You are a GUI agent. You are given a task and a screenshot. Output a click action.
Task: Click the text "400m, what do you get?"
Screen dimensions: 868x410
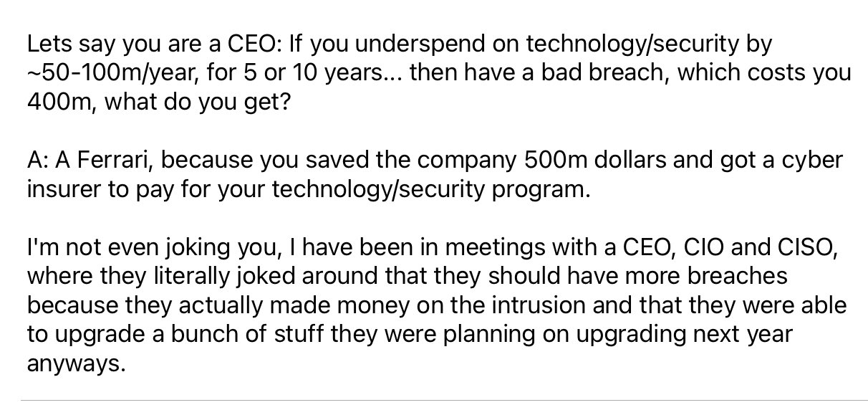[158, 101]
